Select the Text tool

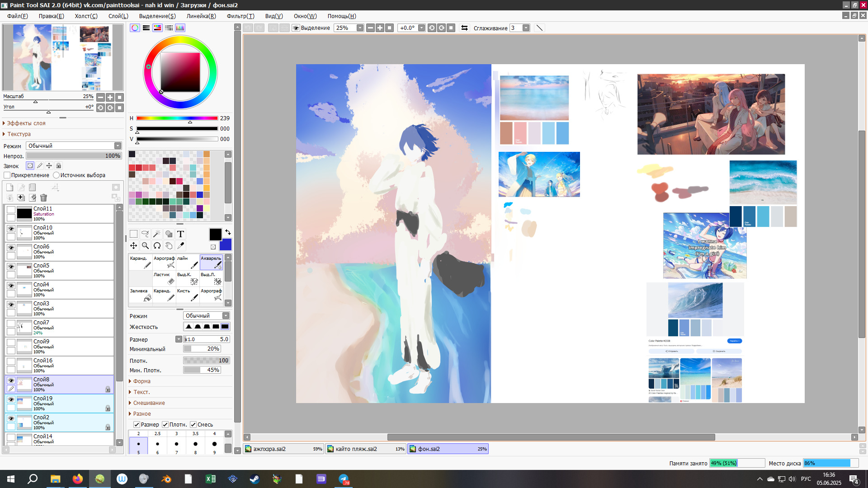pos(180,234)
